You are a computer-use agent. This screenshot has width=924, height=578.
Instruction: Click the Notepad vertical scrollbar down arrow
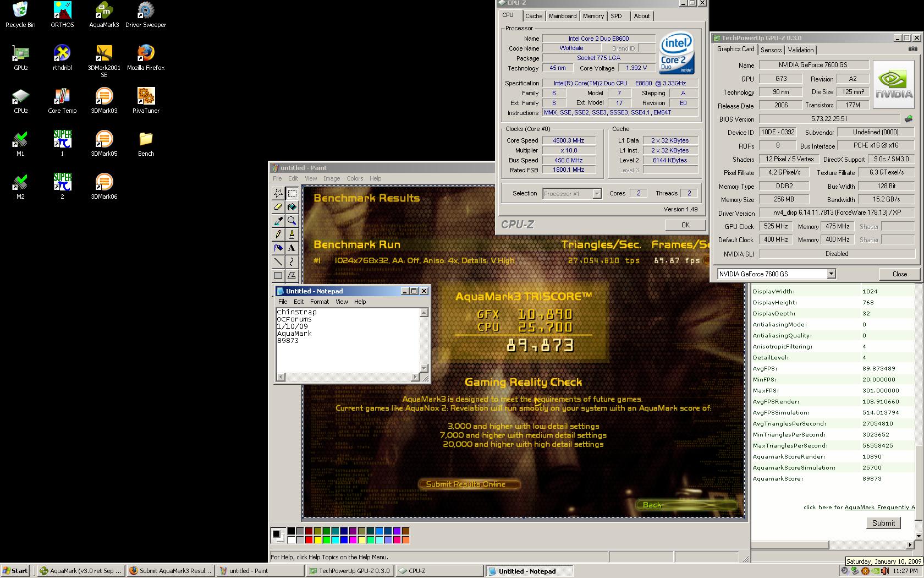(424, 368)
